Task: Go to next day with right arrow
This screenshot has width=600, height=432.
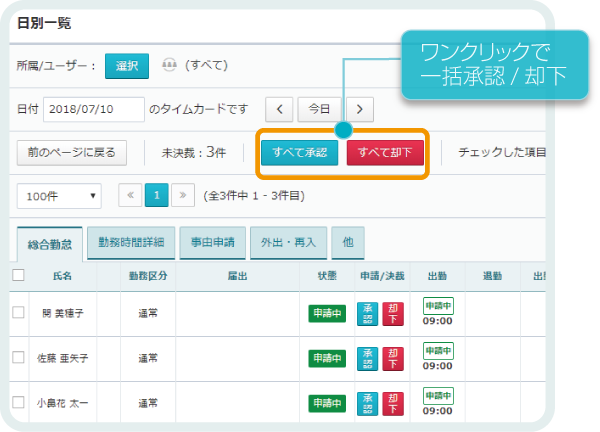Action: click(x=360, y=109)
